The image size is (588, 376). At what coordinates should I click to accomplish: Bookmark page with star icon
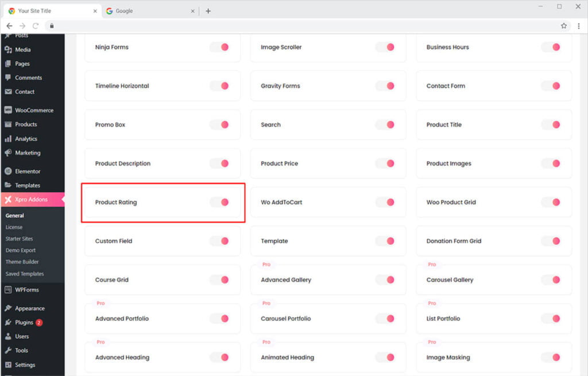point(564,26)
